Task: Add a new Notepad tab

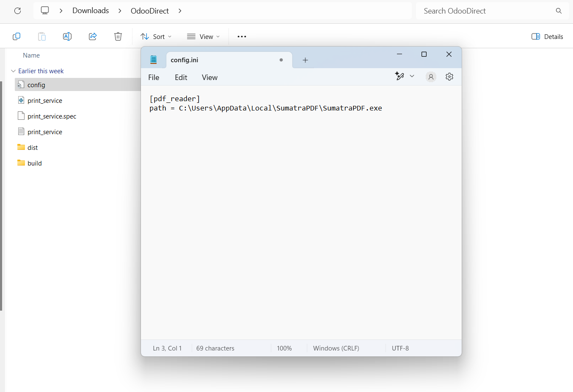Action: click(305, 60)
